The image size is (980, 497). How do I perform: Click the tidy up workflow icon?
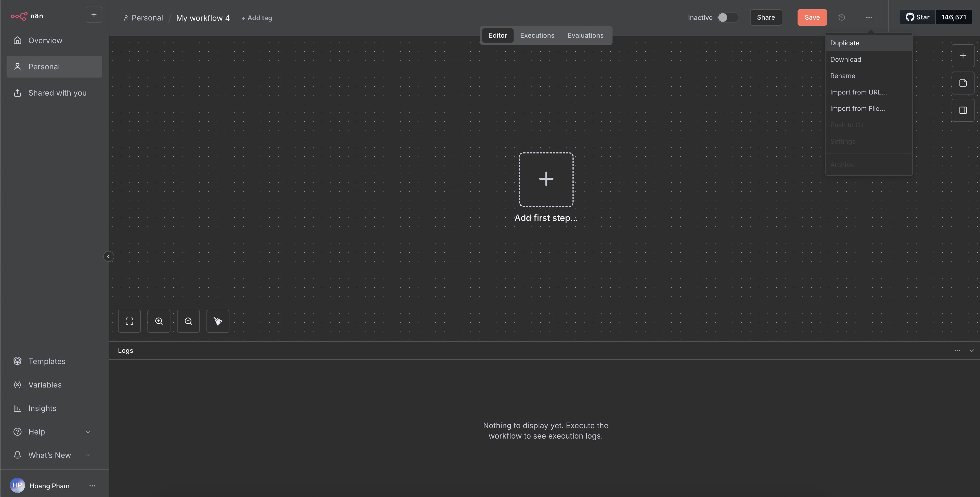tap(218, 321)
